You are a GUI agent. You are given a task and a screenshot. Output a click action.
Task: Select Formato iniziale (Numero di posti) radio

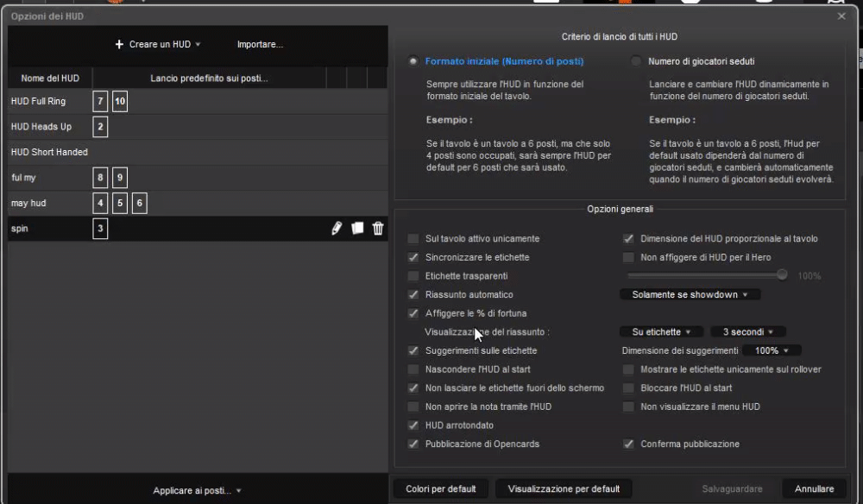click(413, 61)
